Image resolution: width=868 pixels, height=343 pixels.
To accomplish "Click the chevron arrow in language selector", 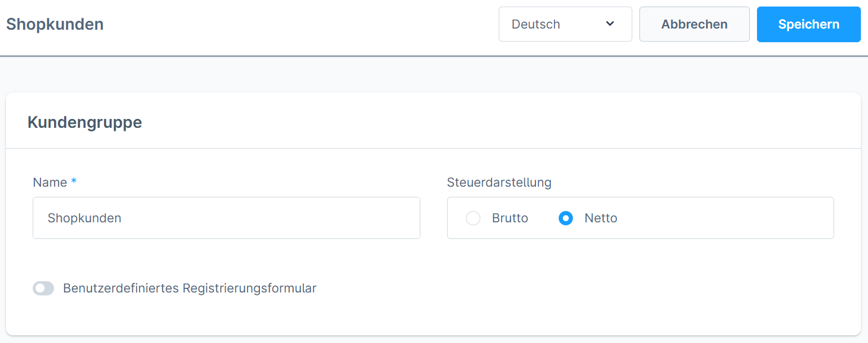I will point(610,24).
